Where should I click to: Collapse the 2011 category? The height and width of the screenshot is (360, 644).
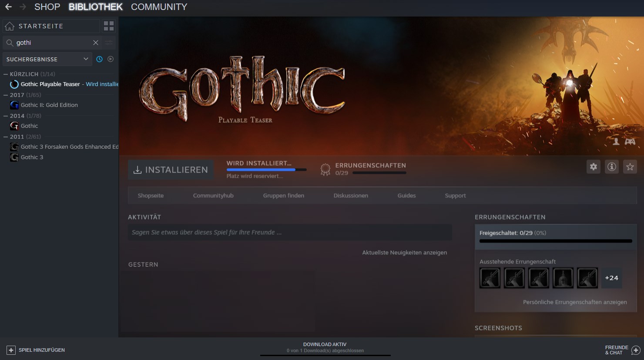[x=6, y=137]
